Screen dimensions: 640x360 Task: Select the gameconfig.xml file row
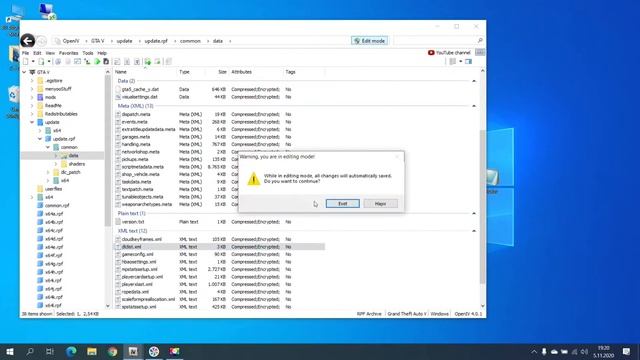pyautogui.click(x=220, y=254)
